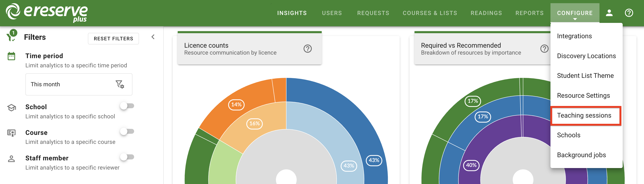644x184 pixels.
Task: Toggle the Configure dropdown menu
Action: point(574,13)
